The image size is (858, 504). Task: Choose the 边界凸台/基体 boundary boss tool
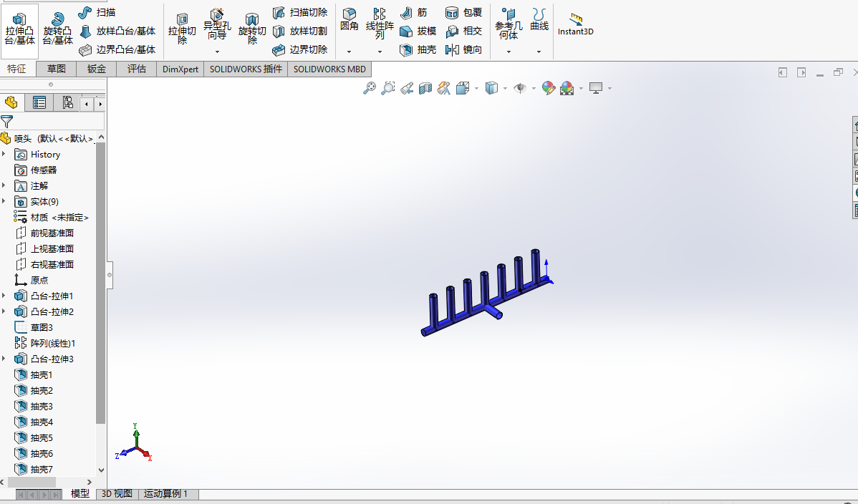point(117,50)
